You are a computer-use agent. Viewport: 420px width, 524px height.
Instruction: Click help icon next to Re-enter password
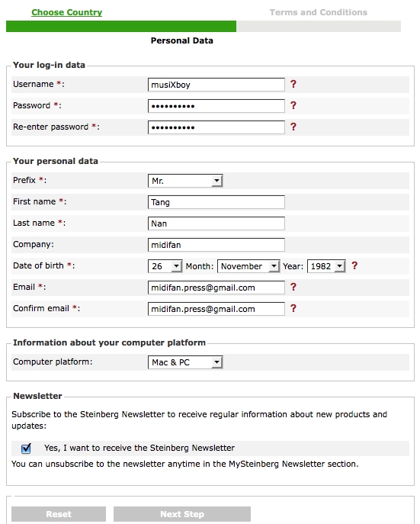click(x=293, y=127)
